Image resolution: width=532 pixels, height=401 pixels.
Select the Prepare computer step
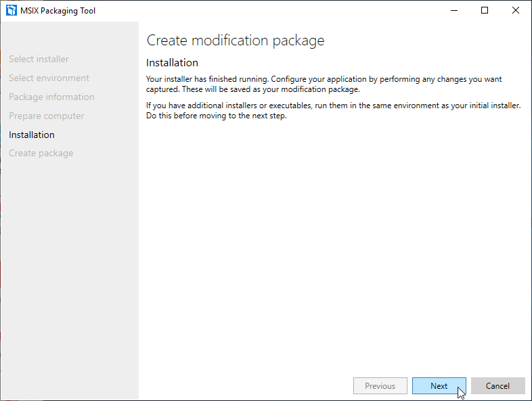coord(47,116)
